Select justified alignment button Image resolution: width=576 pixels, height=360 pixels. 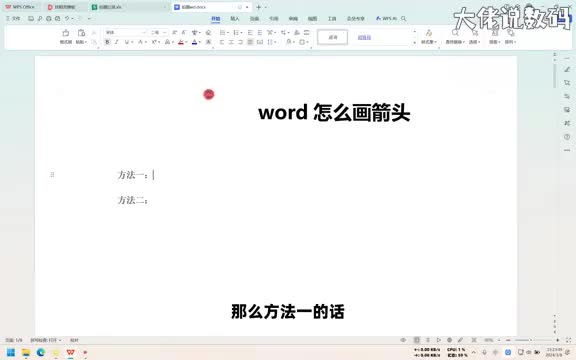(x=250, y=42)
